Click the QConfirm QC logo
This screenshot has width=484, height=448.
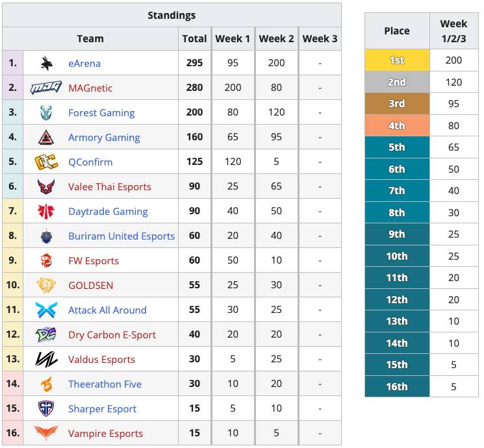click(x=46, y=162)
